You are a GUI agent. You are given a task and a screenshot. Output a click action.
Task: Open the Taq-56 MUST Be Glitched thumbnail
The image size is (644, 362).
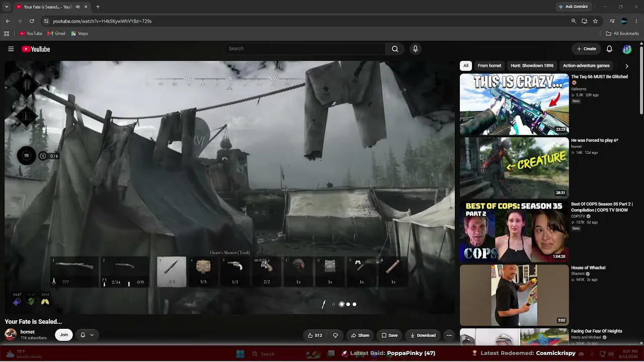point(514,104)
